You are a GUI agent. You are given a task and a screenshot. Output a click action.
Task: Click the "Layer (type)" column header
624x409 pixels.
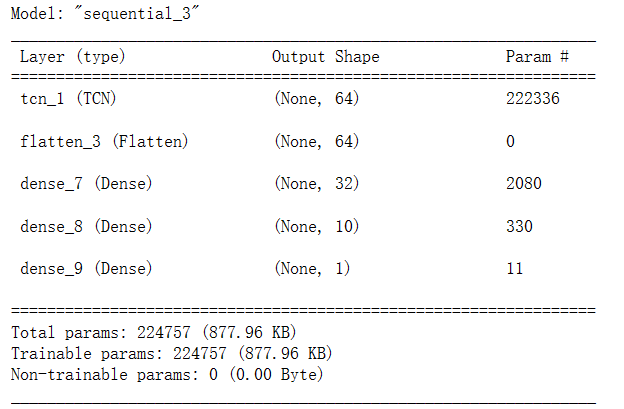73,57
